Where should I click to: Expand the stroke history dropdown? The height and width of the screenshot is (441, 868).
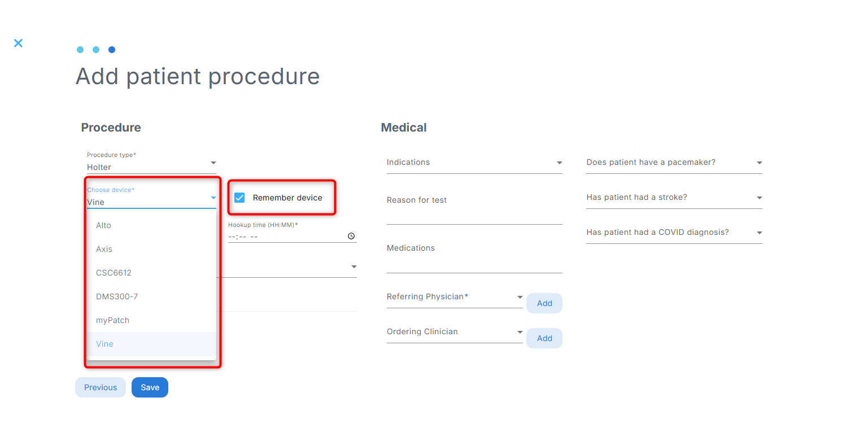(674, 198)
